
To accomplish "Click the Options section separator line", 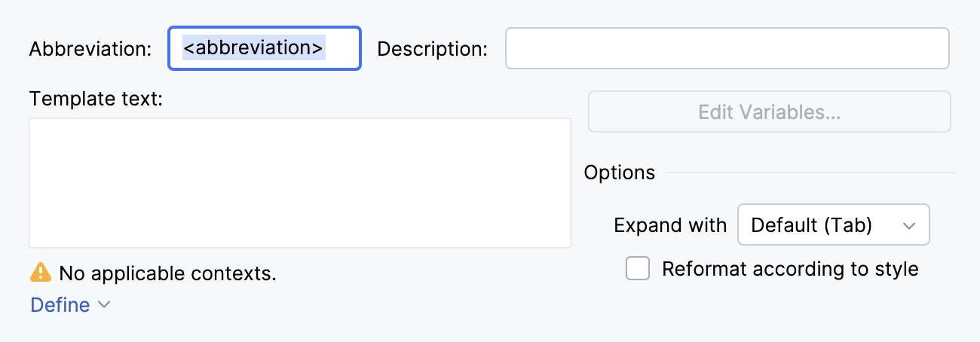I will 810,173.
